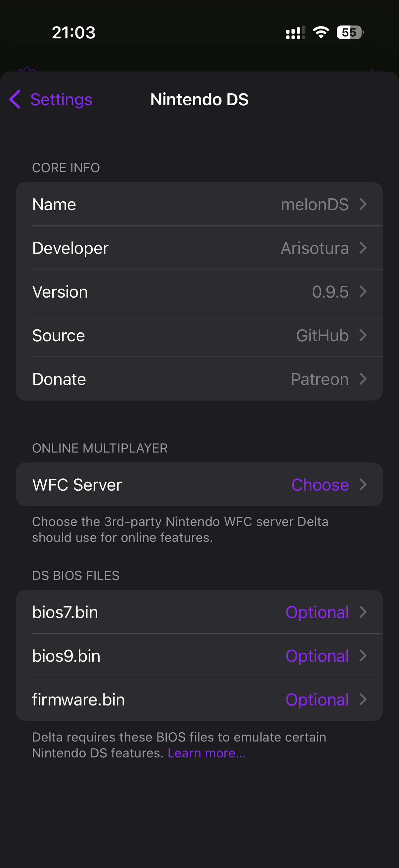This screenshot has width=399, height=868.
Task: Tap the clock time in status bar
Action: point(74,33)
